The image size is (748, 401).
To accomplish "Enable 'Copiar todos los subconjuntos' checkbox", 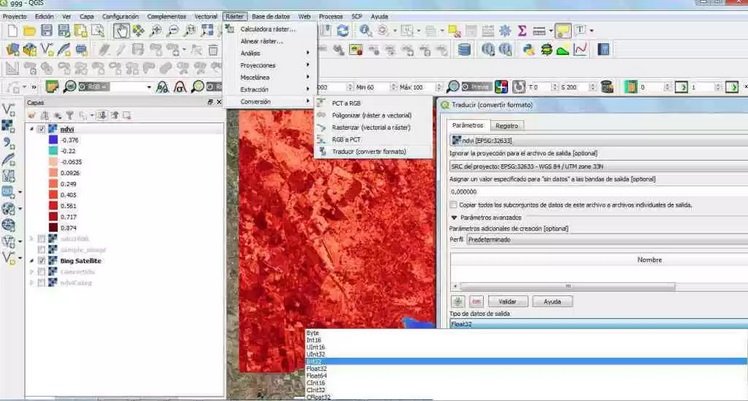I will pos(454,204).
